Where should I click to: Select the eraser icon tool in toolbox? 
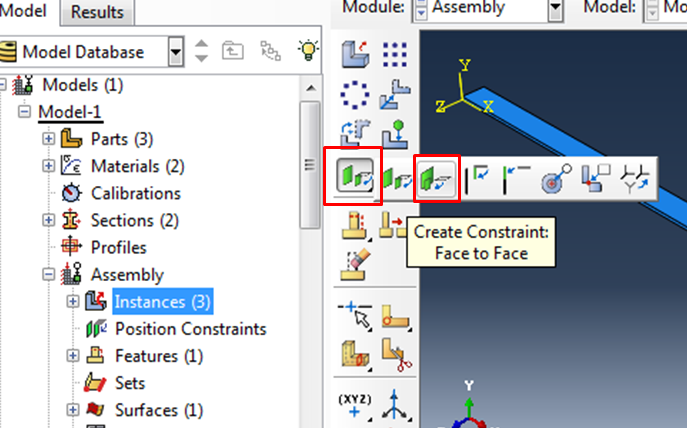pyautogui.click(x=356, y=264)
